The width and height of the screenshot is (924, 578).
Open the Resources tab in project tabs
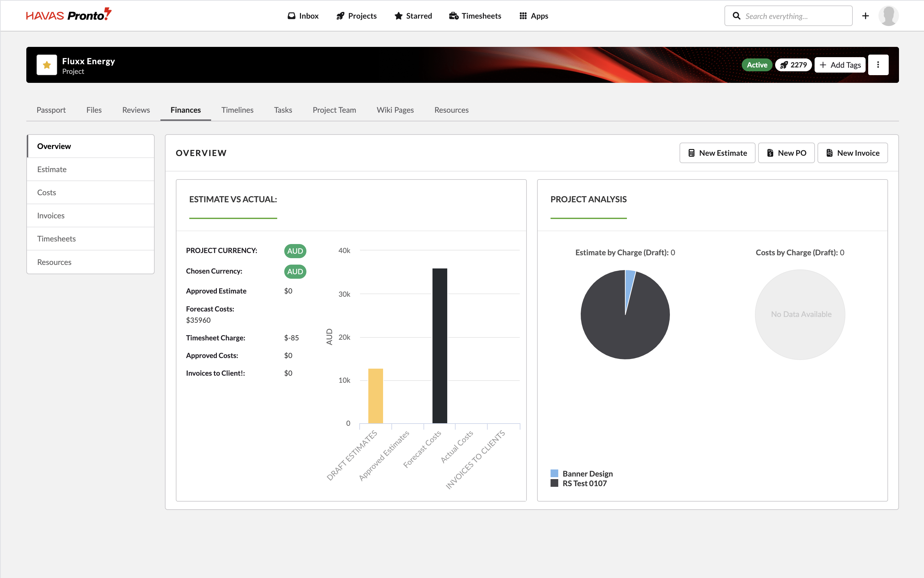coord(451,110)
